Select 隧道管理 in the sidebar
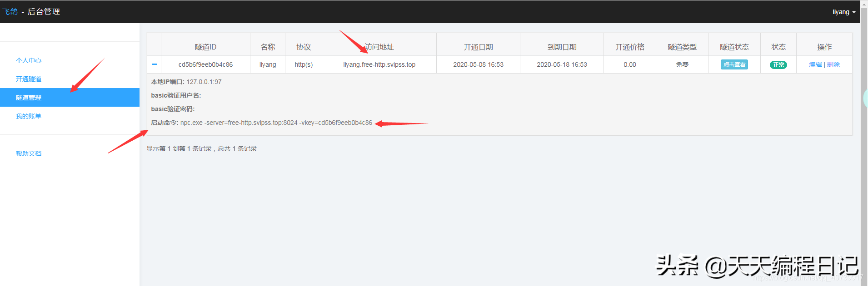Viewport: 868px width, 286px height. (70, 98)
